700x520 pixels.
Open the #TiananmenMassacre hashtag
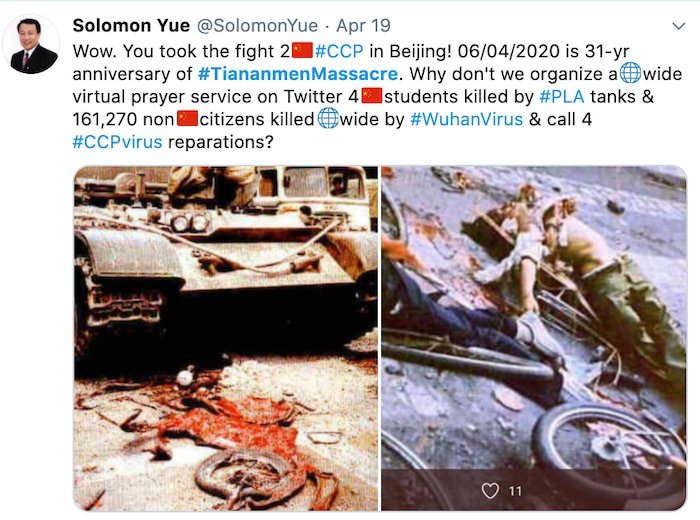pos(297,74)
